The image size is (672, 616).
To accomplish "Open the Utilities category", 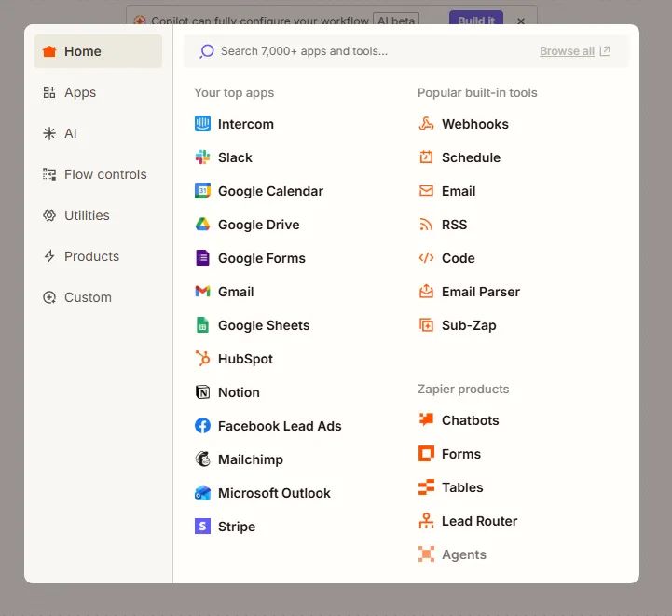I will 98,215.
